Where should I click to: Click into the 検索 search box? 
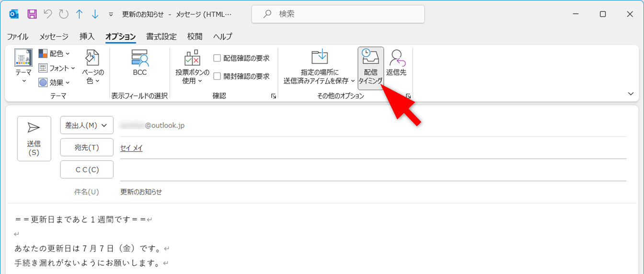coord(338,14)
